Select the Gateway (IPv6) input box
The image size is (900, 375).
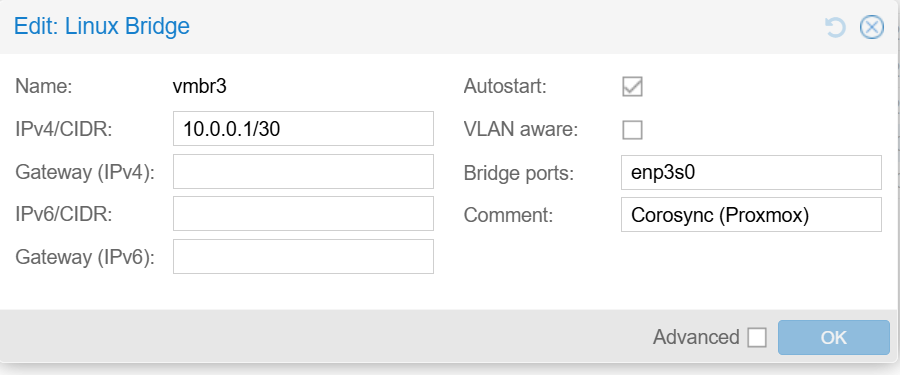pyautogui.click(x=303, y=256)
